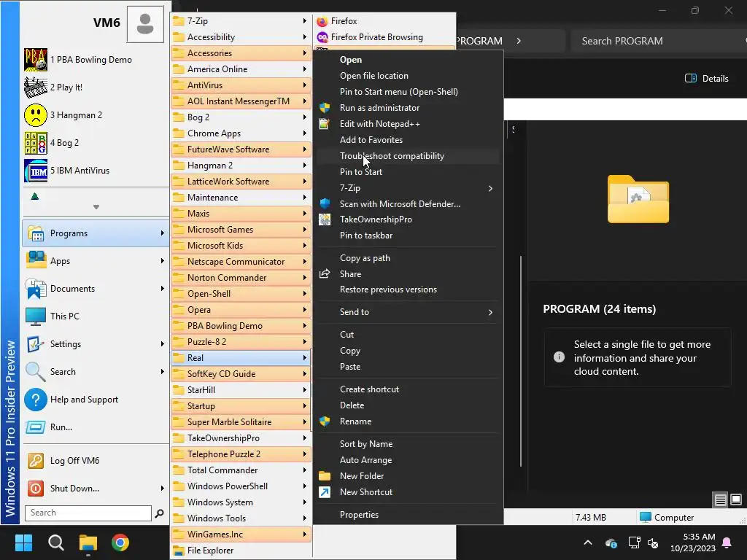
Task: Choose Rename in the context menu
Action: click(408, 421)
